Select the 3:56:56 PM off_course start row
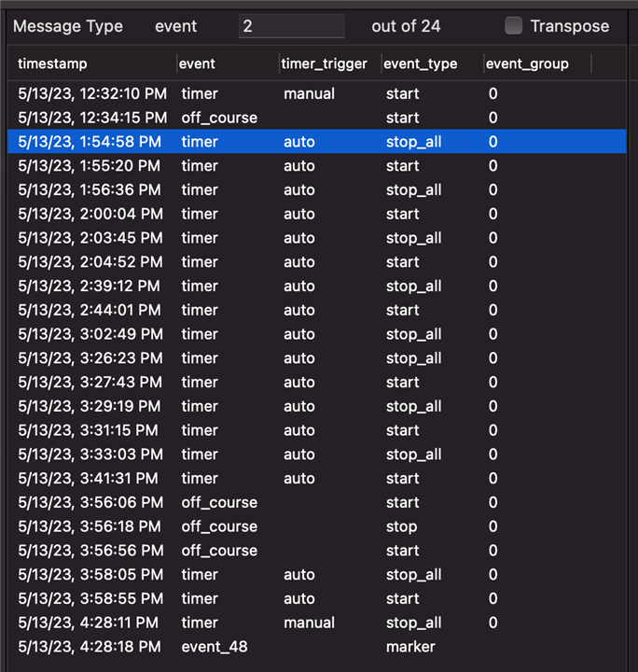The width and height of the screenshot is (638, 672). (317, 551)
